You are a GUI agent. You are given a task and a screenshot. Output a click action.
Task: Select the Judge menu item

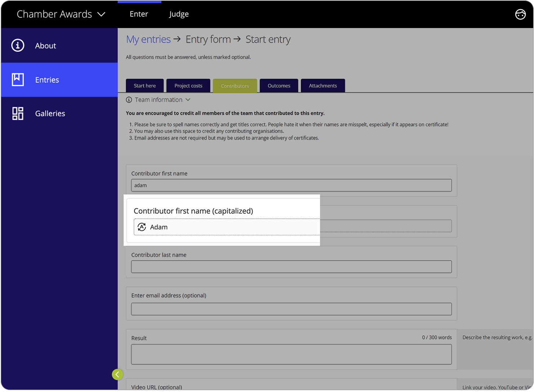[179, 14]
